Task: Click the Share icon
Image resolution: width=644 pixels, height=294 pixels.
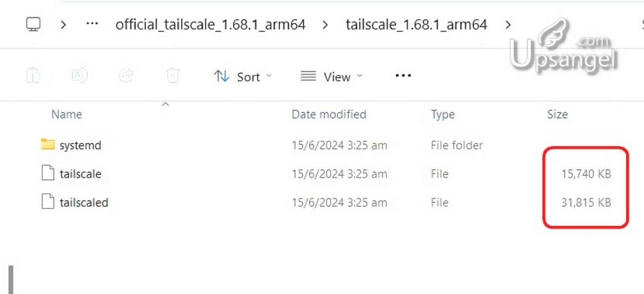Action: click(125, 75)
